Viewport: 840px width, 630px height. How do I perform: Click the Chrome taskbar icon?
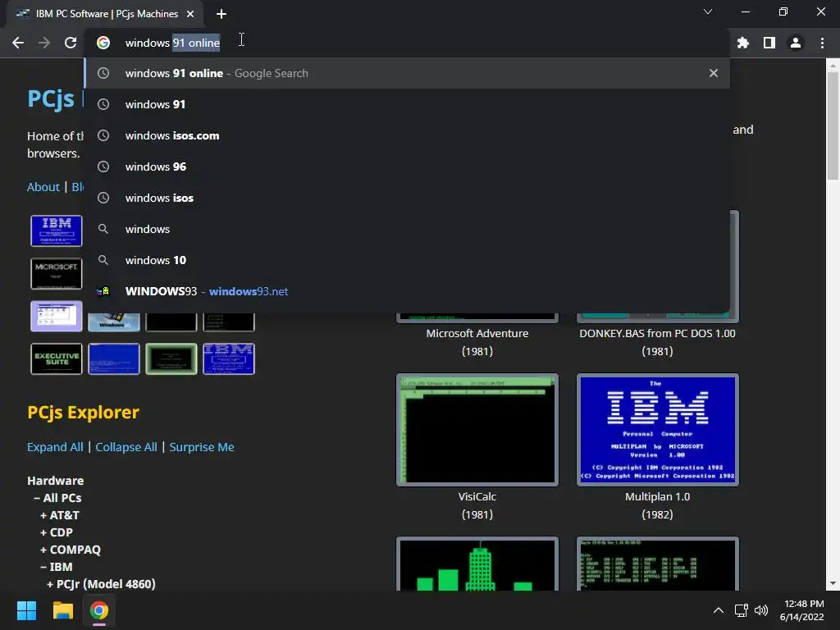98,610
